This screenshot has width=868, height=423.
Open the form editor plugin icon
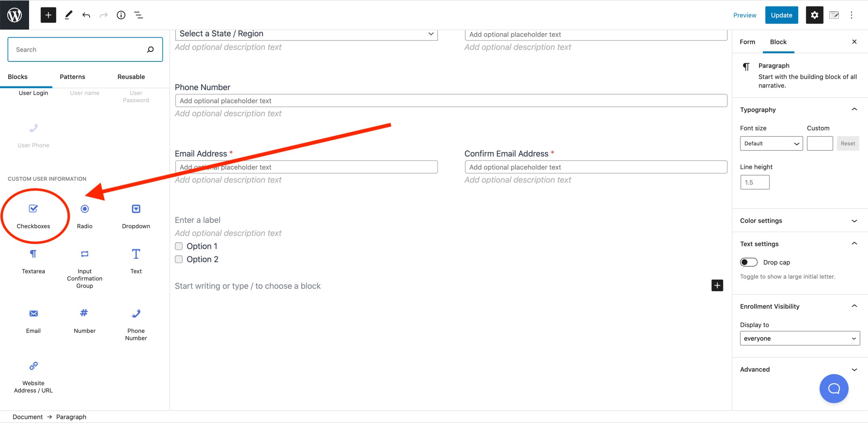click(x=834, y=15)
